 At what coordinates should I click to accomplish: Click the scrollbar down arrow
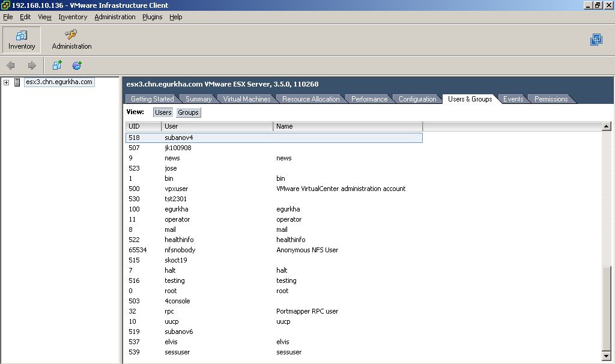pyautogui.click(x=607, y=356)
